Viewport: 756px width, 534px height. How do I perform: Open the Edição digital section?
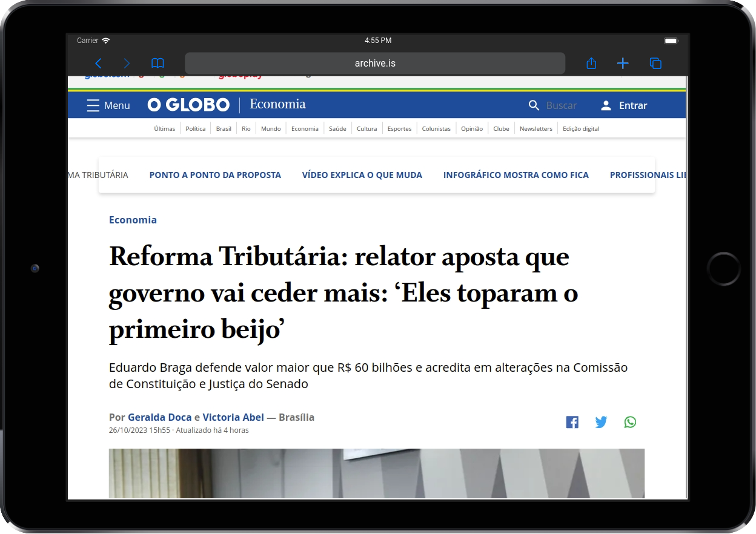580,128
